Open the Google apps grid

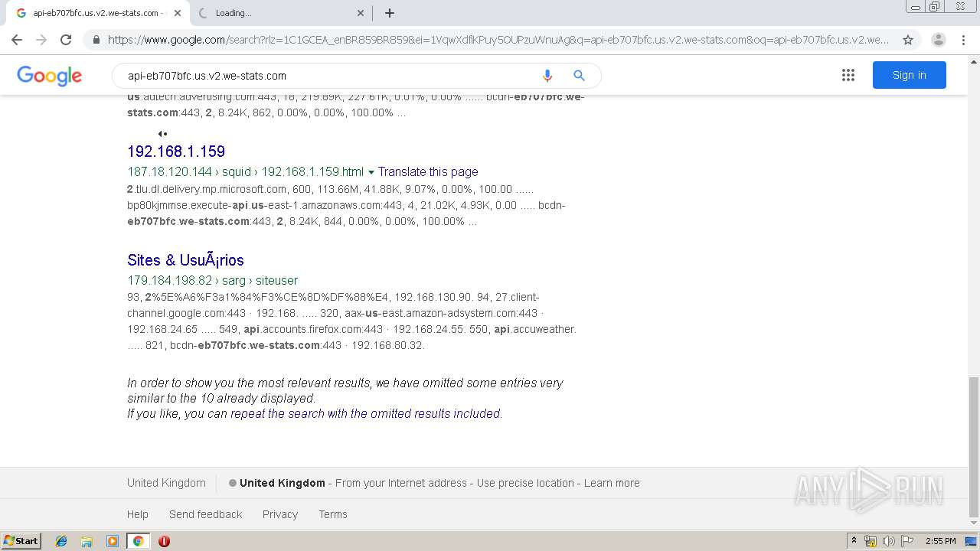pyautogui.click(x=848, y=75)
